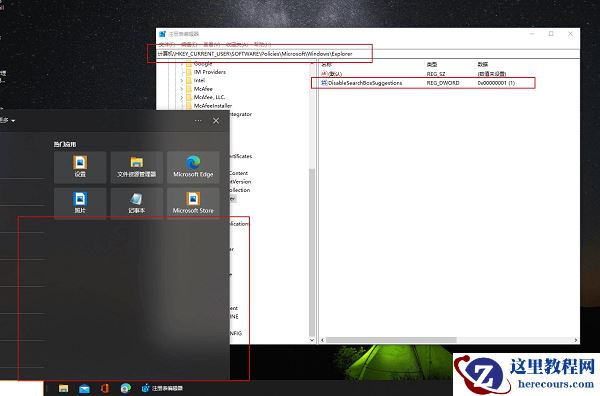The height and width of the screenshot is (396, 600).
Task: Open the 查看(V) menu in Registry Editor
Action: click(x=212, y=44)
